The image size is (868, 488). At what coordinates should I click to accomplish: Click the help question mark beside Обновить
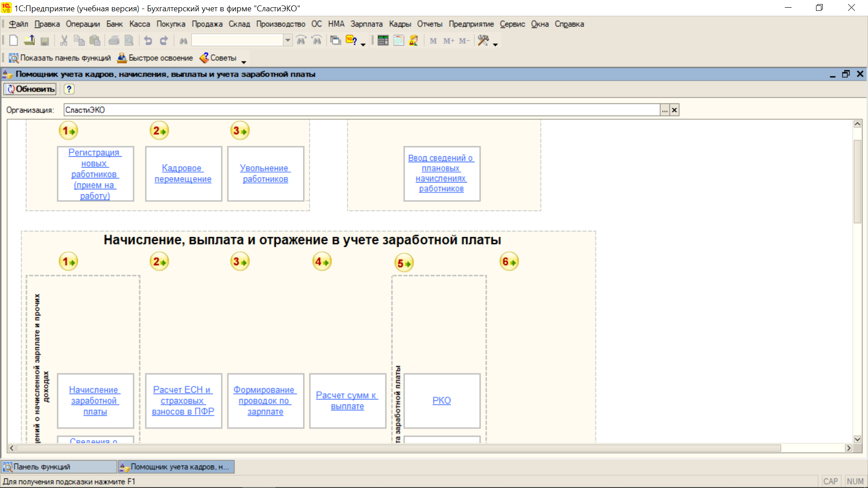[69, 89]
